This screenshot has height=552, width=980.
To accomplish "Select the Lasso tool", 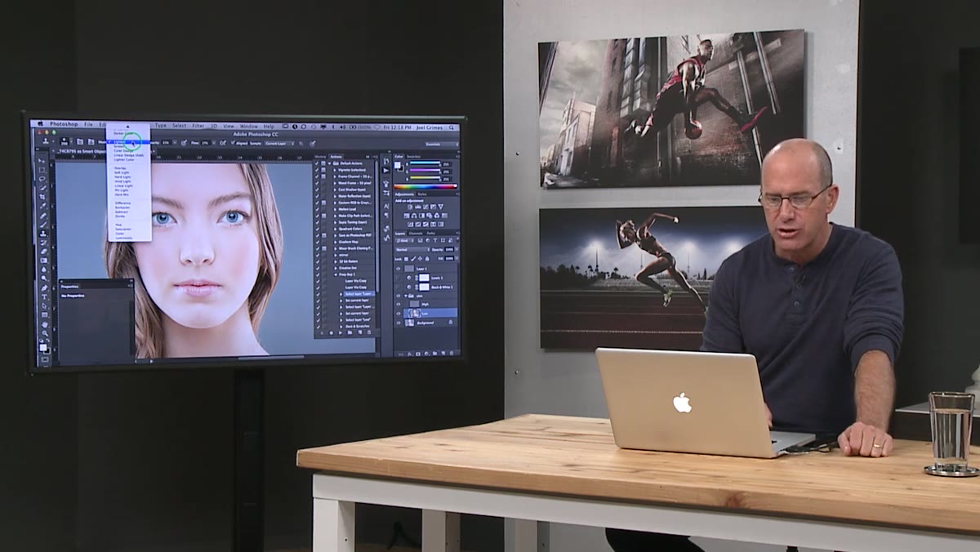I will pyautogui.click(x=42, y=179).
